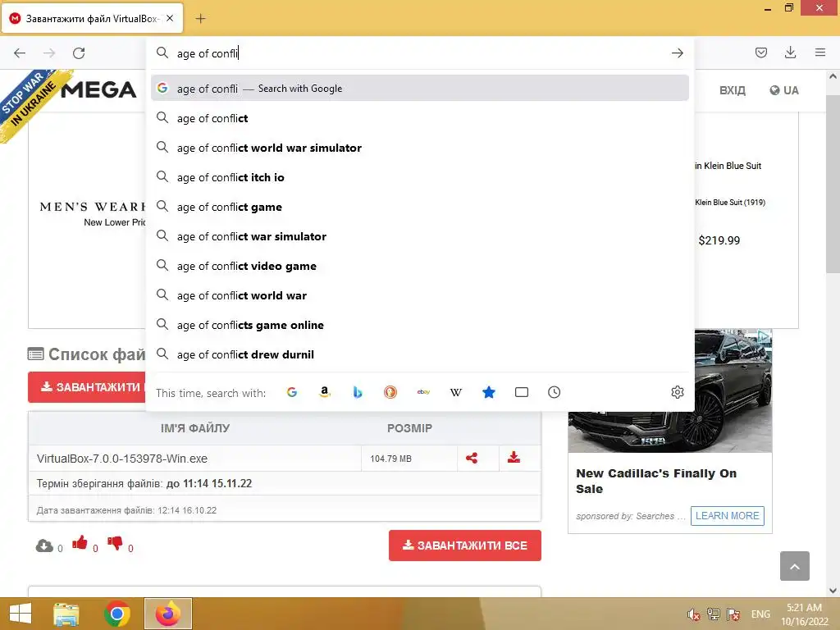This screenshot has width=840, height=630.
Task: Open the New Cadillac's Finally On Sale ad
Action: pos(655,481)
